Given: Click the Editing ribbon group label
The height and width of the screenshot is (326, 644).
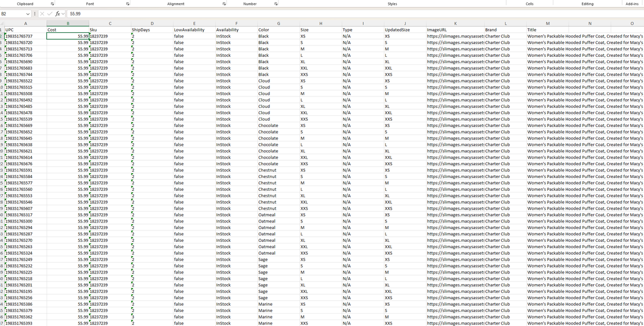Looking at the screenshot, I should [588, 4].
